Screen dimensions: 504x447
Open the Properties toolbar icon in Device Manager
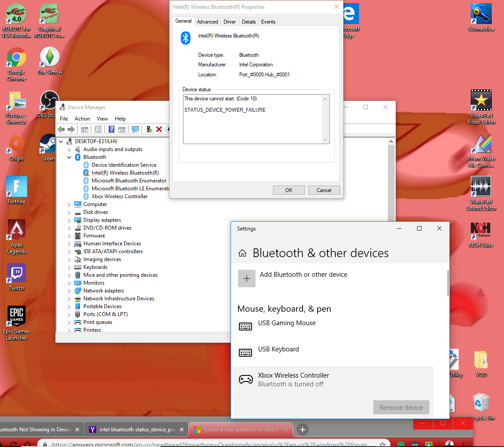click(98, 130)
